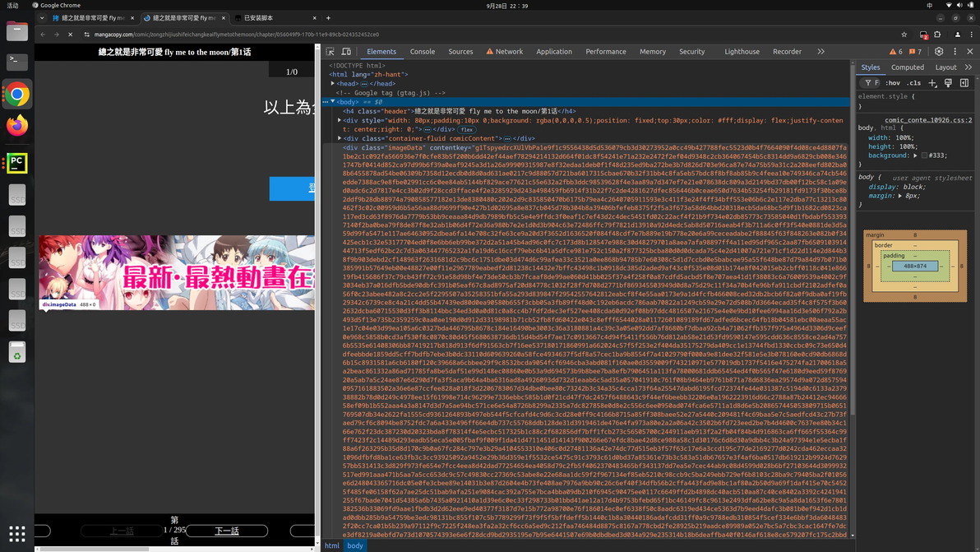This screenshot has height=552, width=980.
Task: Select body in the breadcrumb bar
Action: coord(355,545)
